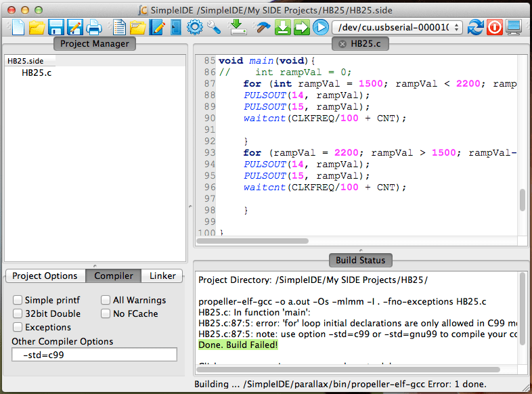This screenshot has height=394, width=532.
Task: Click the Project Manager tab header
Action: tap(95, 44)
